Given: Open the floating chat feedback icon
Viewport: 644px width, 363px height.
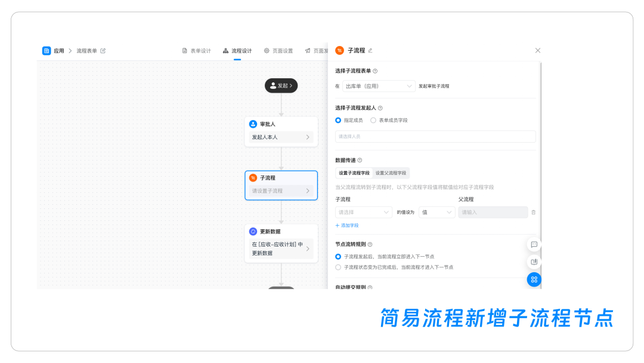Looking at the screenshot, I should pyautogui.click(x=534, y=245).
